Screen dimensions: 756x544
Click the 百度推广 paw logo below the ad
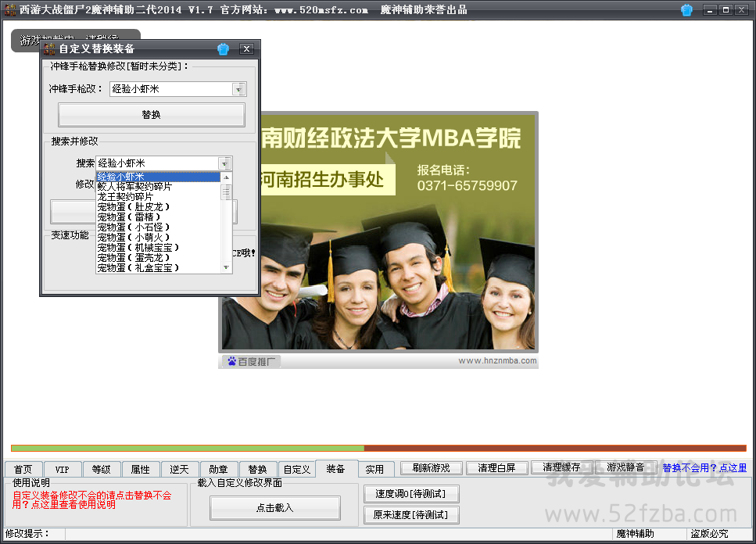coord(232,361)
